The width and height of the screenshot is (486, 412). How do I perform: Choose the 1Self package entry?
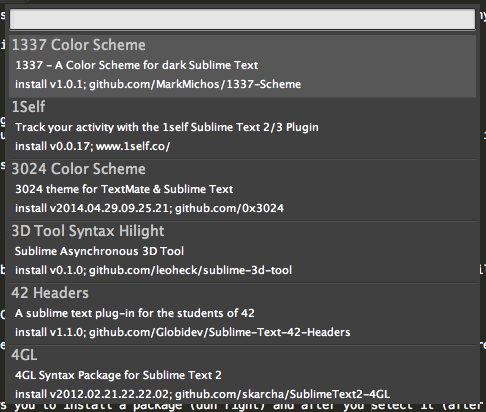coord(242,128)
